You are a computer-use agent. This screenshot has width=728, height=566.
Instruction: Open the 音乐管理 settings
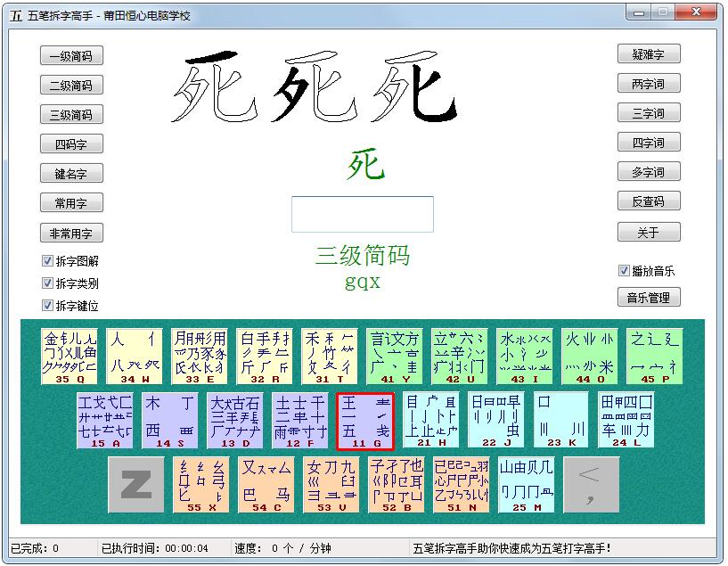(650, 297)
